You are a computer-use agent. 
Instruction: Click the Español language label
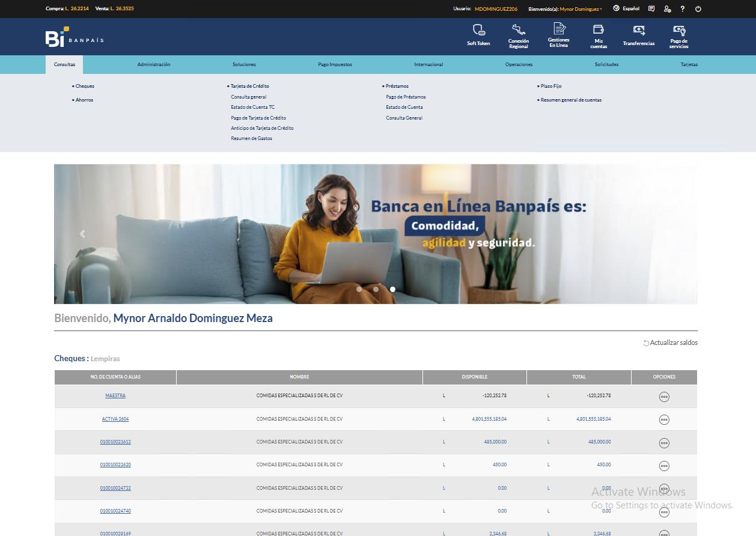(631, 9)
